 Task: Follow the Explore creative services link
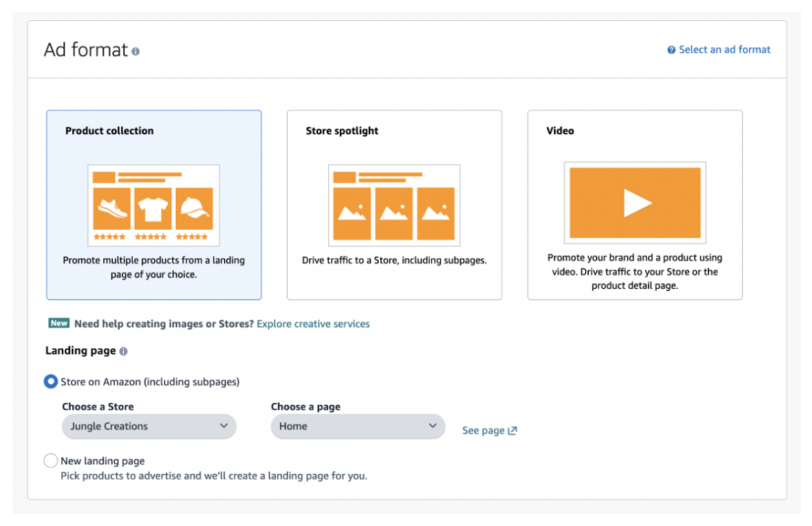pos(314,324)
